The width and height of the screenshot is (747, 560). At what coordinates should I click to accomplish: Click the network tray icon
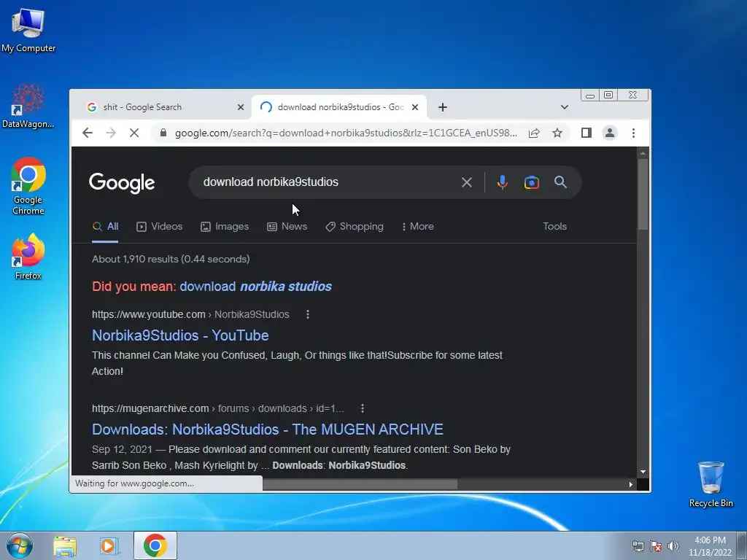point(638,546)
